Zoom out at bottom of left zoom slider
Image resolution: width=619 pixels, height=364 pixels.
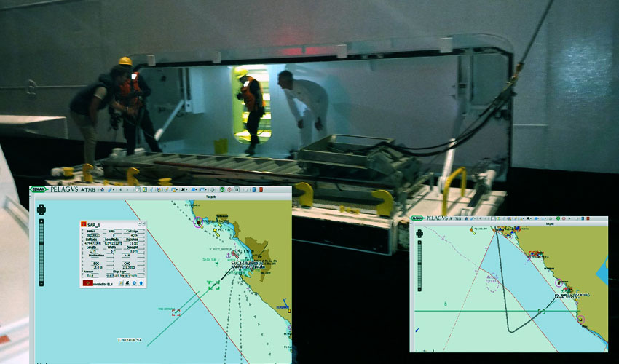(42, 283)
